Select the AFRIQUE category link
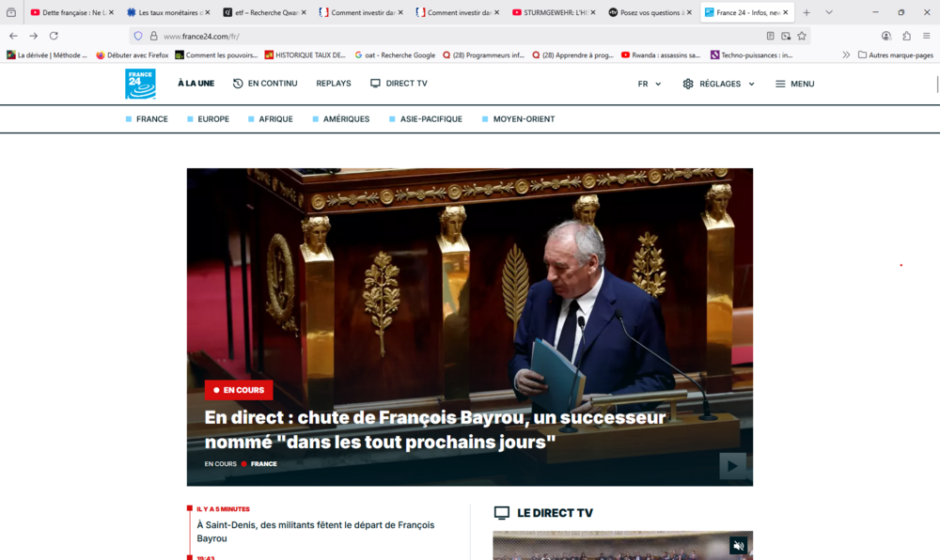Viewport: 940px width, 560px height. [275, 119]
